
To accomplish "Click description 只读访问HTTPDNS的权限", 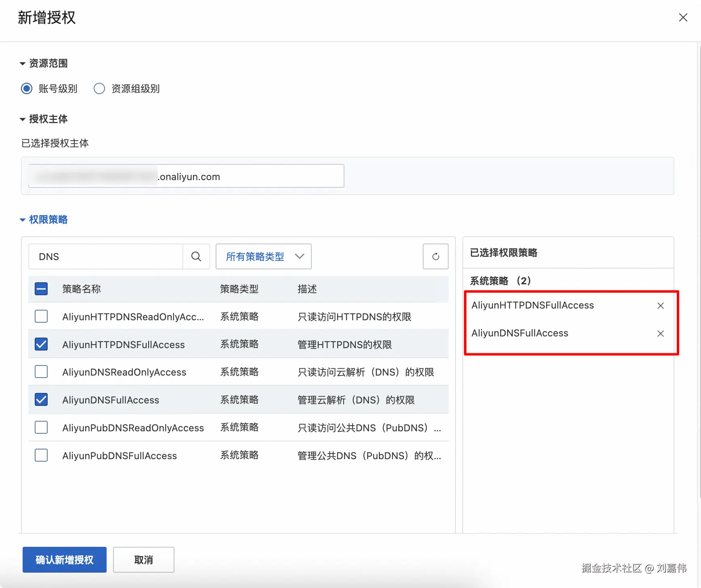I will pyautogui.click(x=354, y=317).
